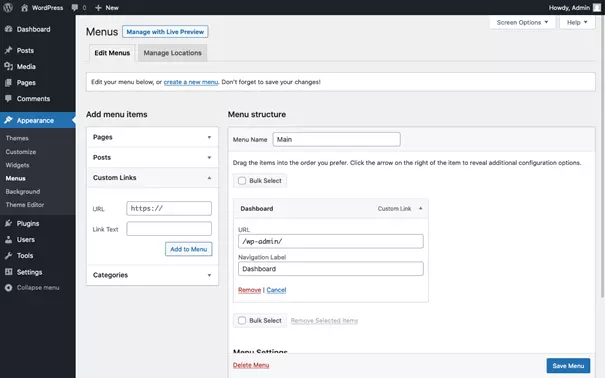
Task: Expand the Pages accordion section
Action: point(152,137)
